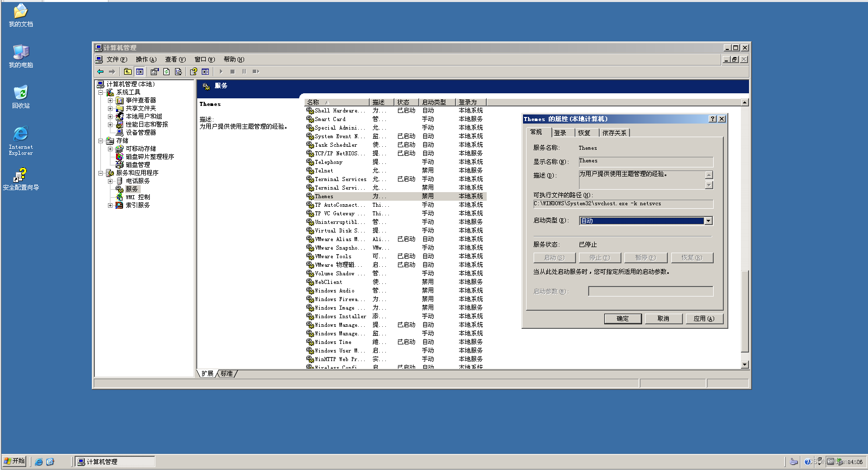
Task: Select 磁盘碎片整理程序 tree node
Action: tap(150, 157)
